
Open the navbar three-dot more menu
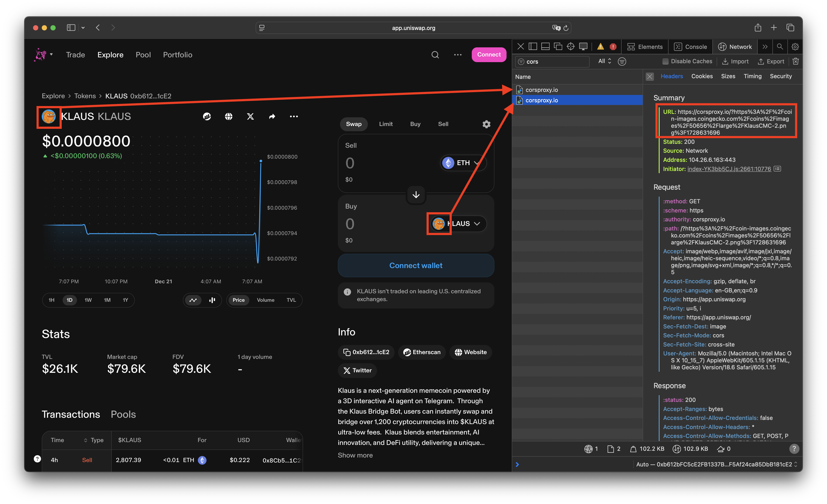(x=457, y=55)
